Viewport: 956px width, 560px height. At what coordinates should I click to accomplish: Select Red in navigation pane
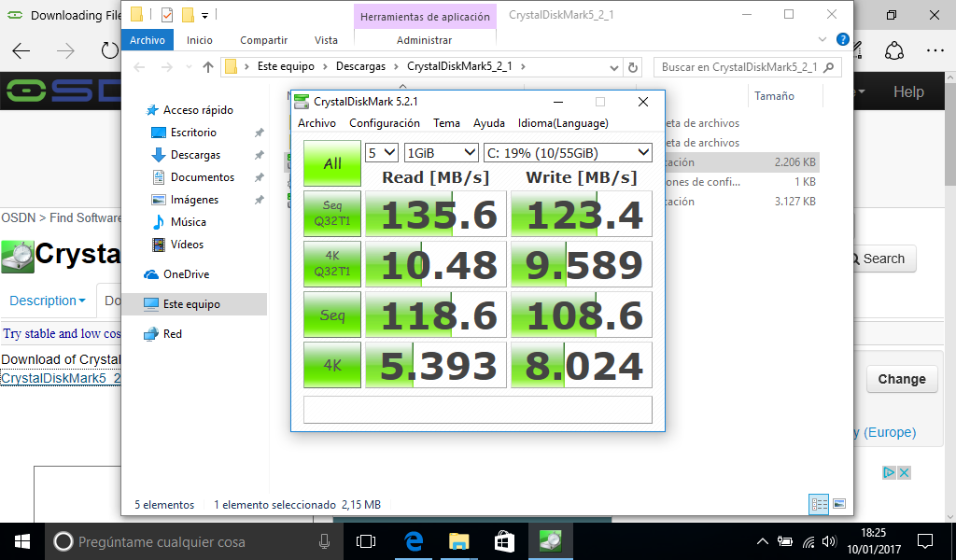[x=172, y=334]
